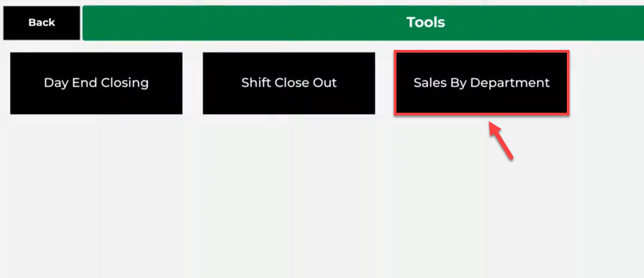644x278 pixels.
Task: Launch the Shift Close Out tool
Action: (x=289, y=83)
